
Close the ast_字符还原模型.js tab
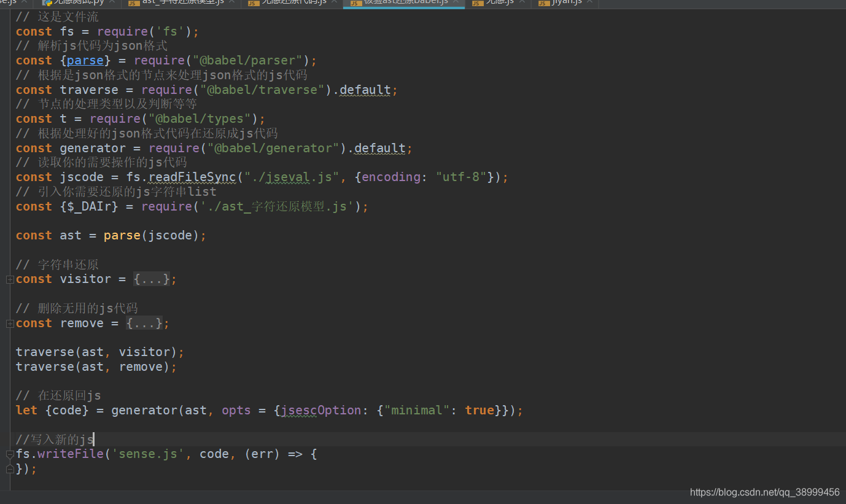231,2
